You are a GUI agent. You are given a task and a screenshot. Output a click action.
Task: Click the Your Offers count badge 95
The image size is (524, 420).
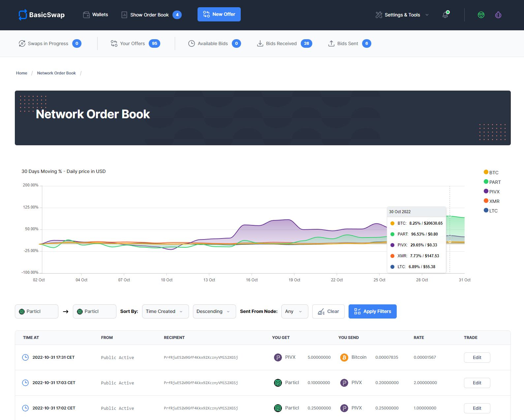point(154,43)
